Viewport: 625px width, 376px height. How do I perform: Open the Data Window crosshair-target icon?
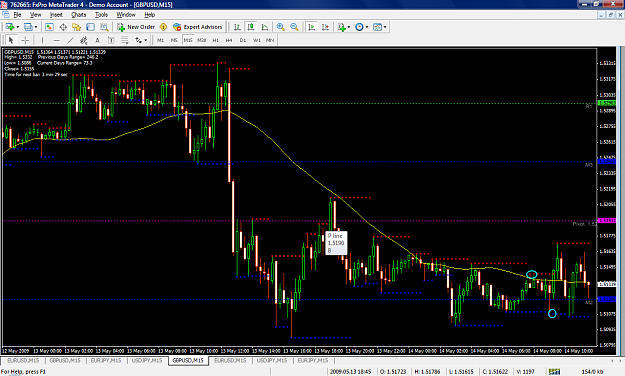(63, 27)
